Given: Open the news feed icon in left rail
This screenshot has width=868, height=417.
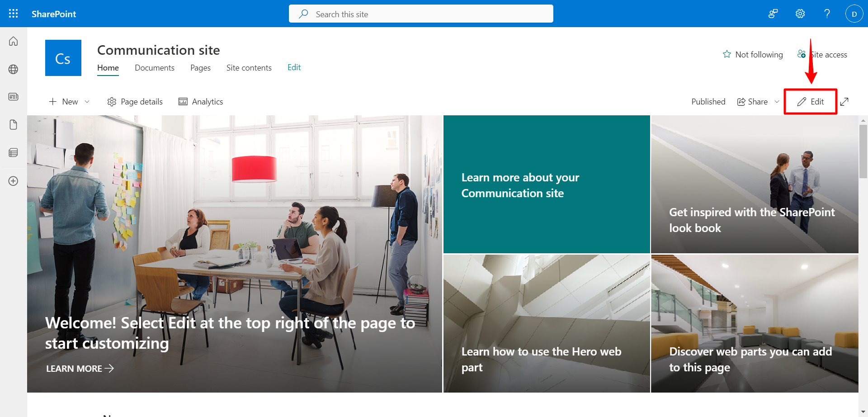Looking at the screenshot, I should tap(14, 97).
